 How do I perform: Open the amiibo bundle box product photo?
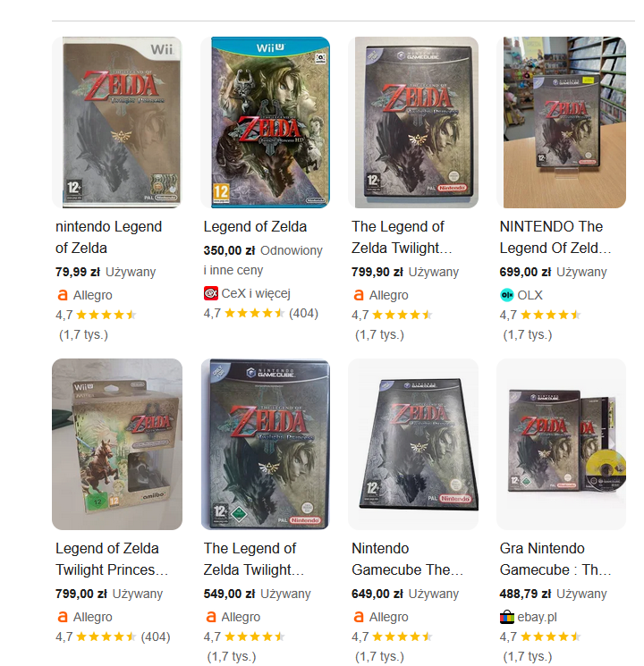coord(117,444)
